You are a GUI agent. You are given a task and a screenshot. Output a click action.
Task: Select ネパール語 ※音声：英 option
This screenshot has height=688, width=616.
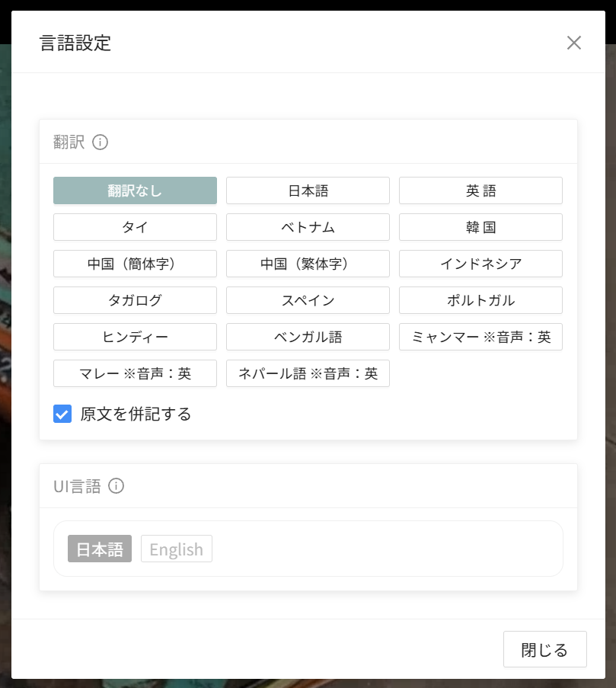click(308, 373)
